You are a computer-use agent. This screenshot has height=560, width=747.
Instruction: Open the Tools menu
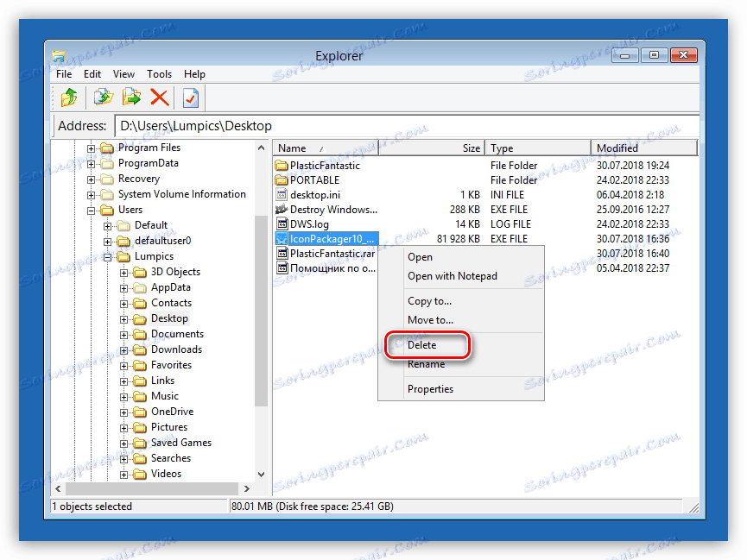point(159,74)
